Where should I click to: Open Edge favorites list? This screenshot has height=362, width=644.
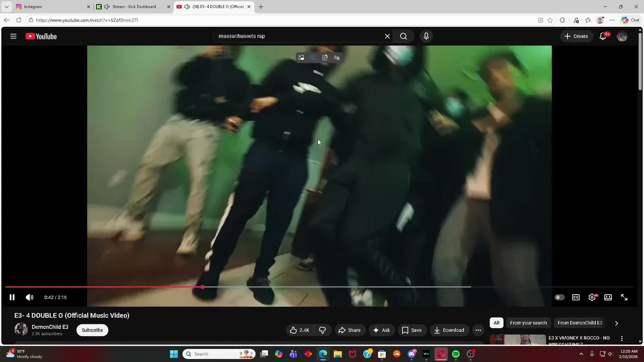[588, 20]
